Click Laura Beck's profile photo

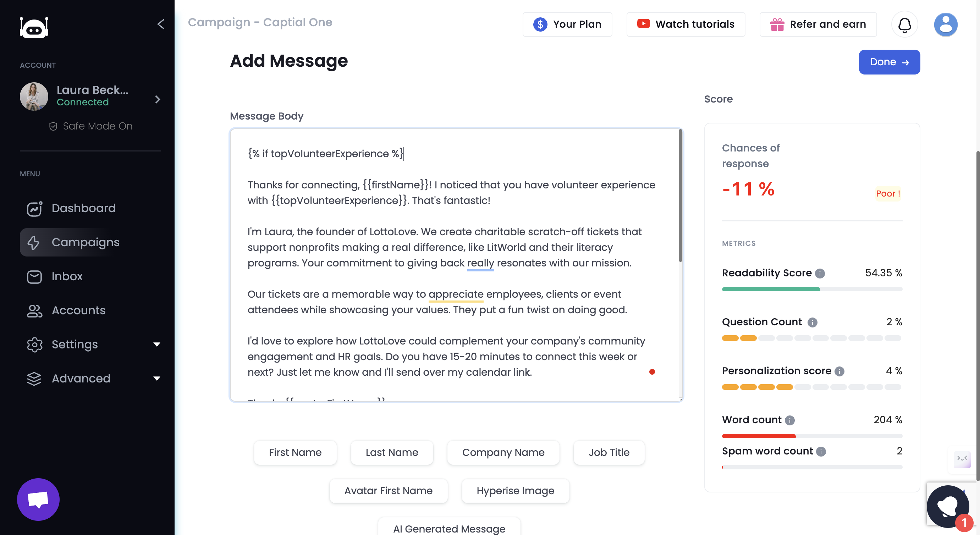click(34, 96)
